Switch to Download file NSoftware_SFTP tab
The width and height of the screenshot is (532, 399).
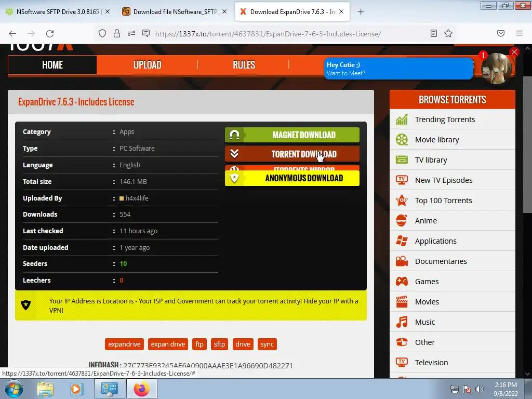[175, 11]
